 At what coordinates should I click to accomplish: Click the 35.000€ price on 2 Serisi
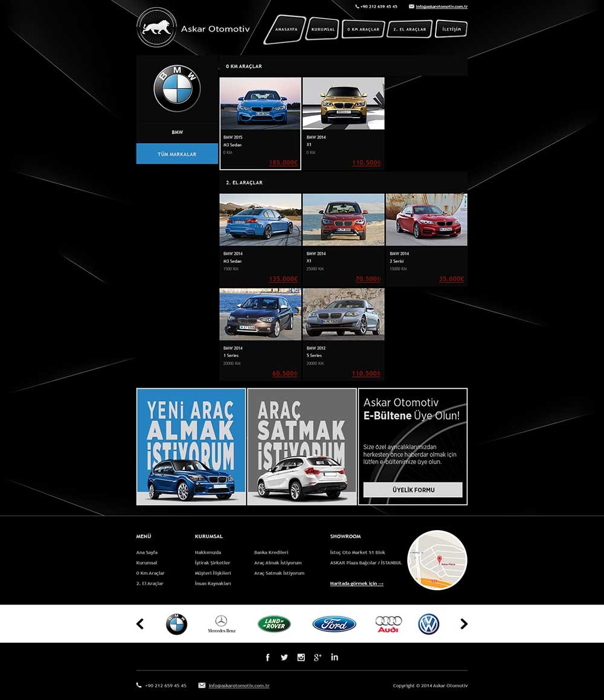coord(451,279)
